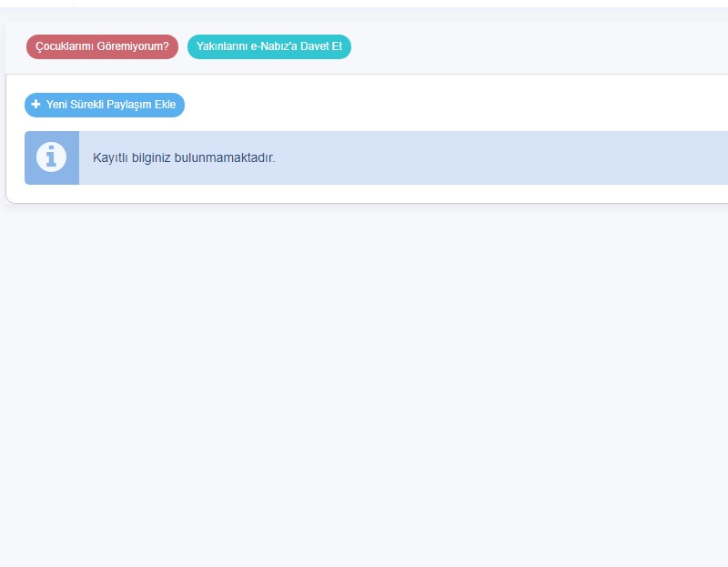
Task: Click the red 'Çocuklarımı Göremiyorum?' button
Action: click(102, 47)
